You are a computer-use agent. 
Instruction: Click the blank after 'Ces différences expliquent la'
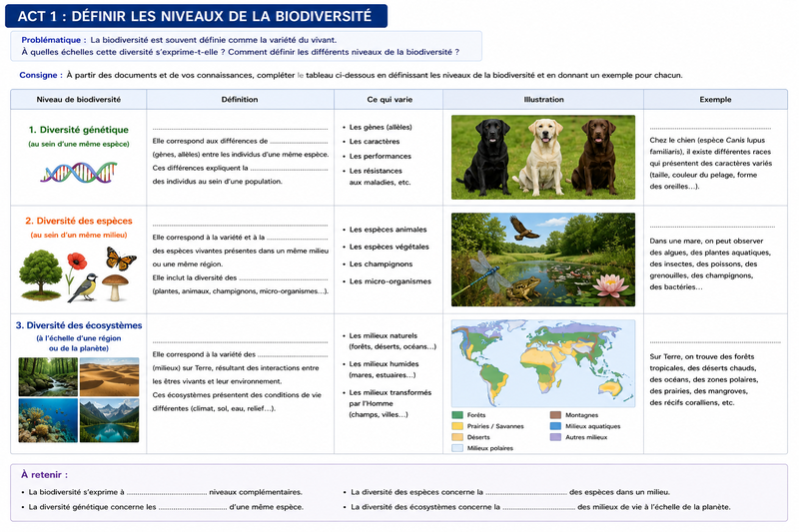(289, 169)
